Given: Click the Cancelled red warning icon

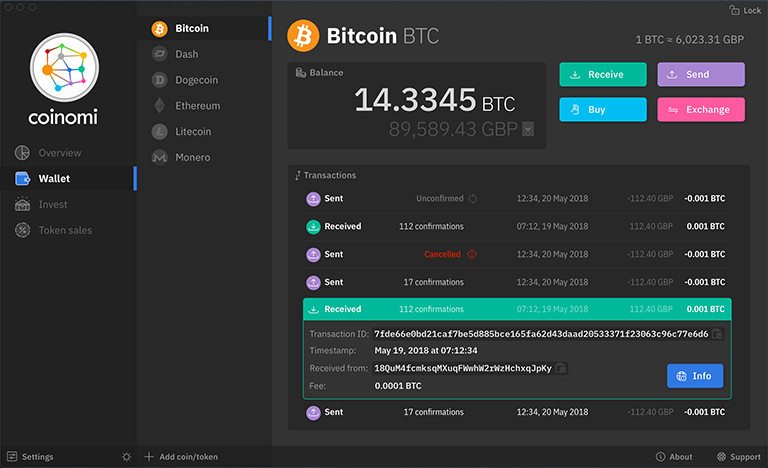Looking at the screenshot, I should click(472, 254).
